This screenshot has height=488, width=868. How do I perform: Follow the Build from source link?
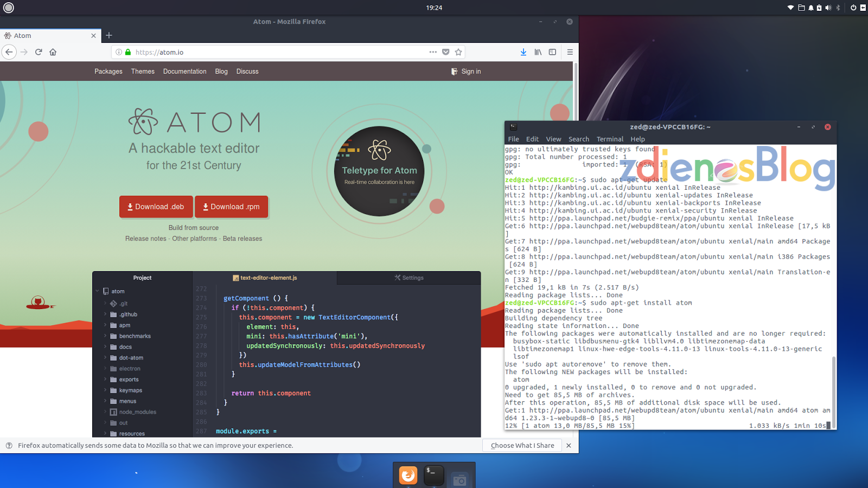coord(194,228)
